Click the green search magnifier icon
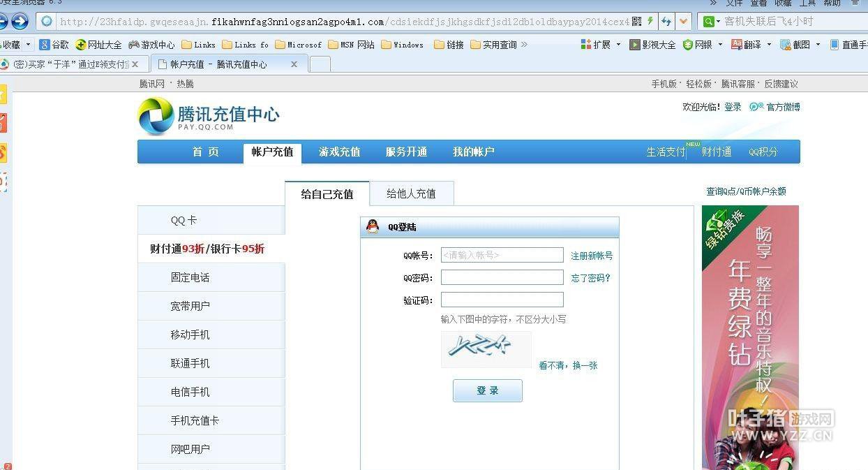 coord(709,22)
